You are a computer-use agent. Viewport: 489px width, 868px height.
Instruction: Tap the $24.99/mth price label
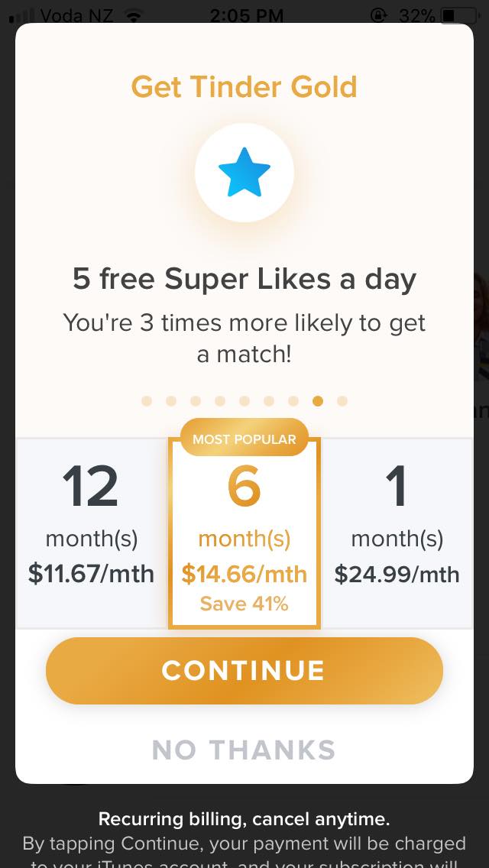coord(397,574)
